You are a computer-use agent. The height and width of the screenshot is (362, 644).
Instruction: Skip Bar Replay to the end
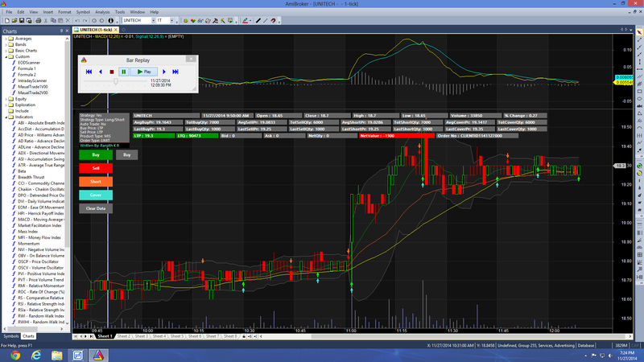pyautogui.click(x=175, y=72)
